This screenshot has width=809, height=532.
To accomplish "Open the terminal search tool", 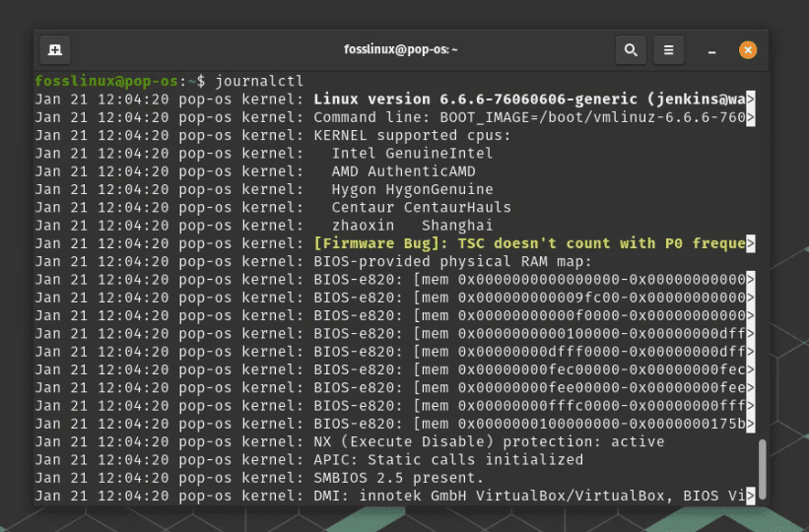I will coord(631,50).
